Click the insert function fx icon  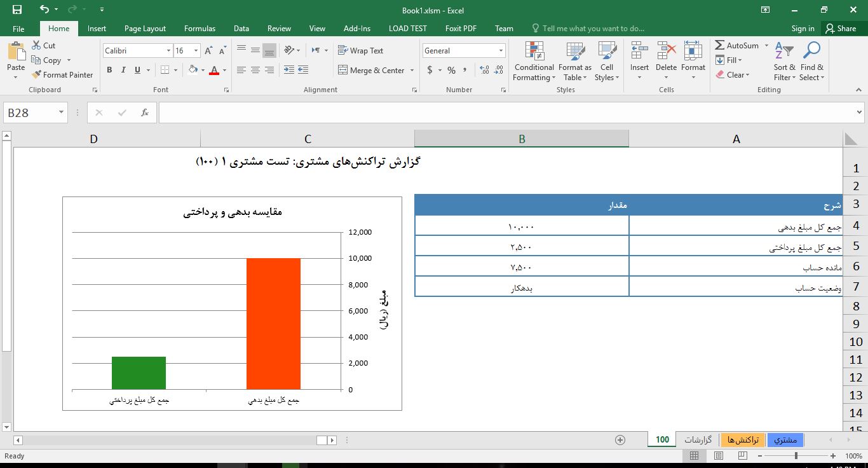[x=145, y=113]
